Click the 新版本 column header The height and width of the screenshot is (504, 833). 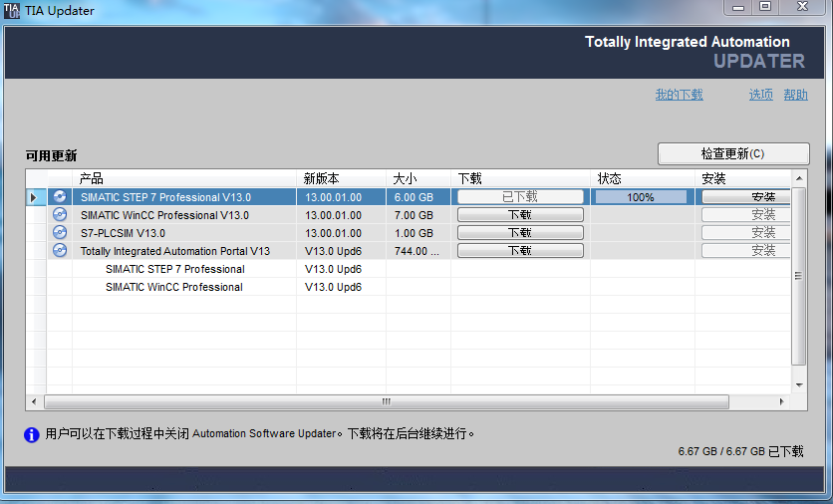tap(341, 178)
